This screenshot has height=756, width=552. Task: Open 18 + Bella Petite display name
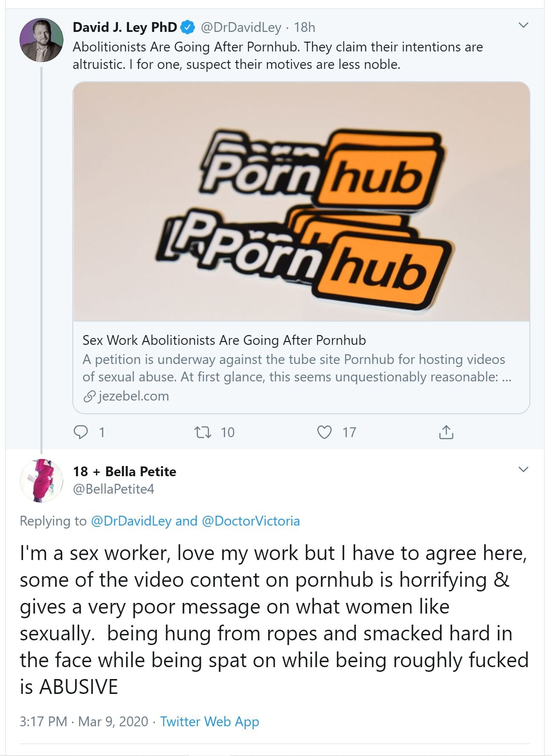click(x=124, y=472)
